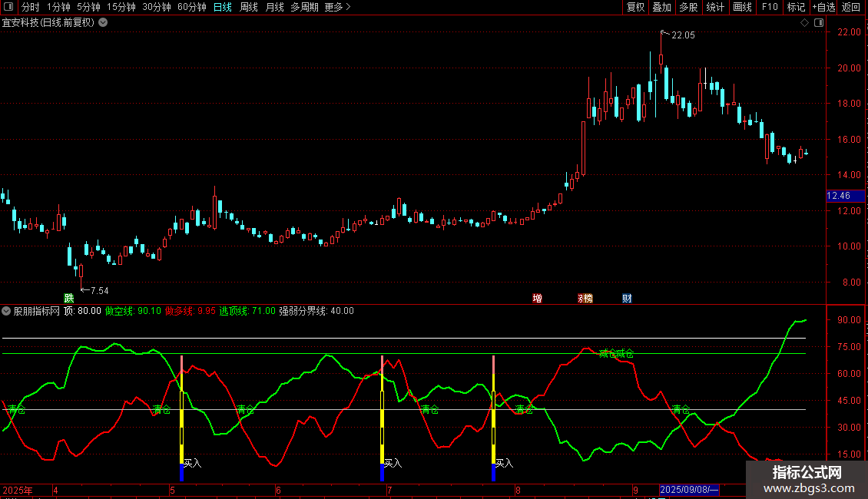Click the 2025年 year label on time axis
This screenshot has height=499, width=868.
pyautogui.click(x=17, y=490)
